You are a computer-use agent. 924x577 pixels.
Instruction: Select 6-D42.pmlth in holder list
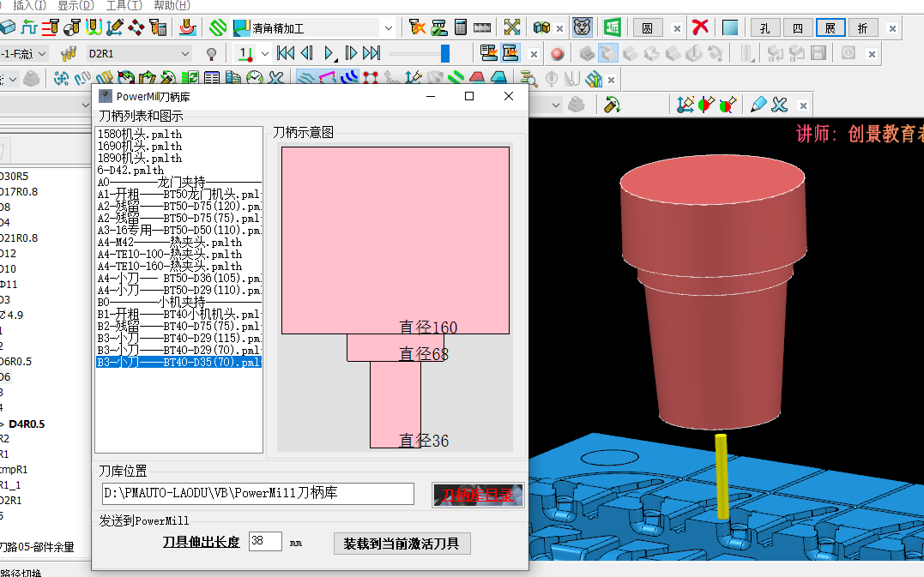(x=130, y=170)
